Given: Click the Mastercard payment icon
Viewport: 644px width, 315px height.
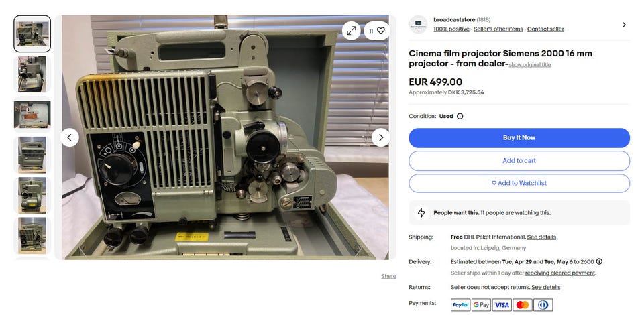Looking at the screenshot, I should point(523,305).
